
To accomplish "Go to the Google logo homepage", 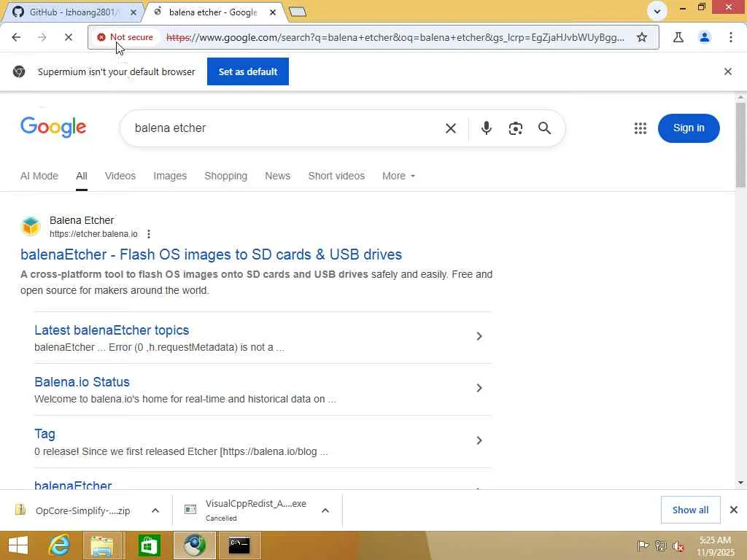I will tap(53, 127).
